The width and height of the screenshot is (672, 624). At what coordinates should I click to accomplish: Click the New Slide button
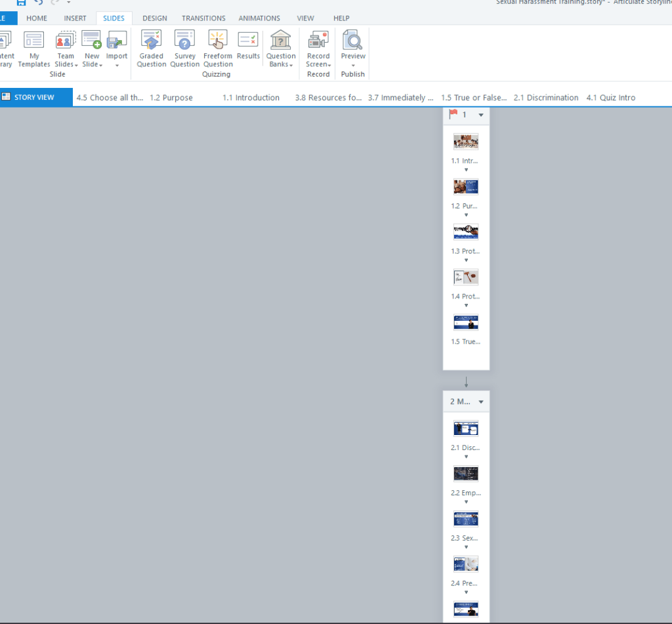click(91, 41)
